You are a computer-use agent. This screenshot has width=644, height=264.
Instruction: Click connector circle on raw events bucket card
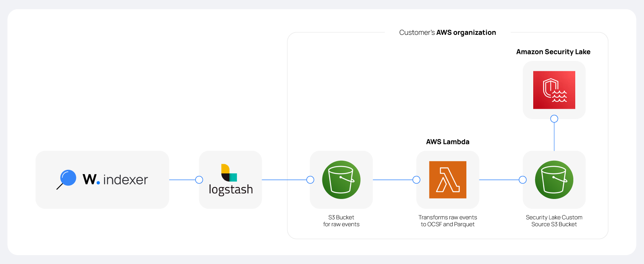point(310,180)
